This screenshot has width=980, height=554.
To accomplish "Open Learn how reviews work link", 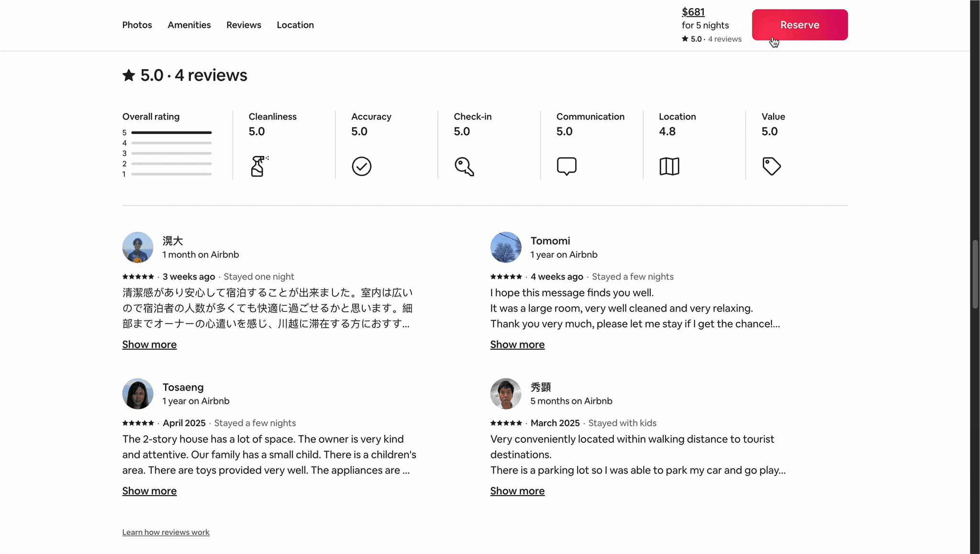I will [166, 532].
